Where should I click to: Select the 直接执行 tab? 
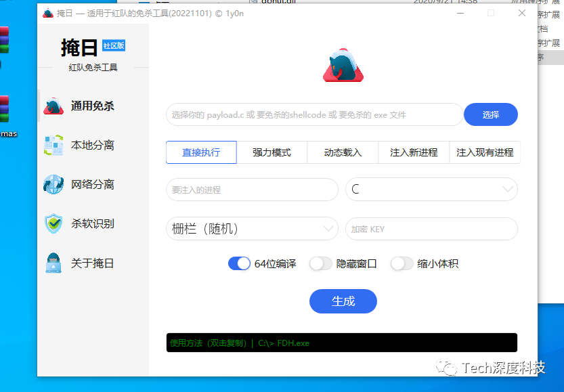201,152
